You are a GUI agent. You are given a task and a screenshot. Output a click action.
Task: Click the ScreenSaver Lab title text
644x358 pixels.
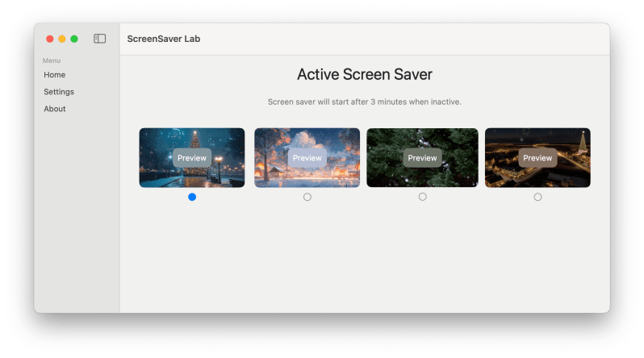pyautogui.click(x=164, y=39)
